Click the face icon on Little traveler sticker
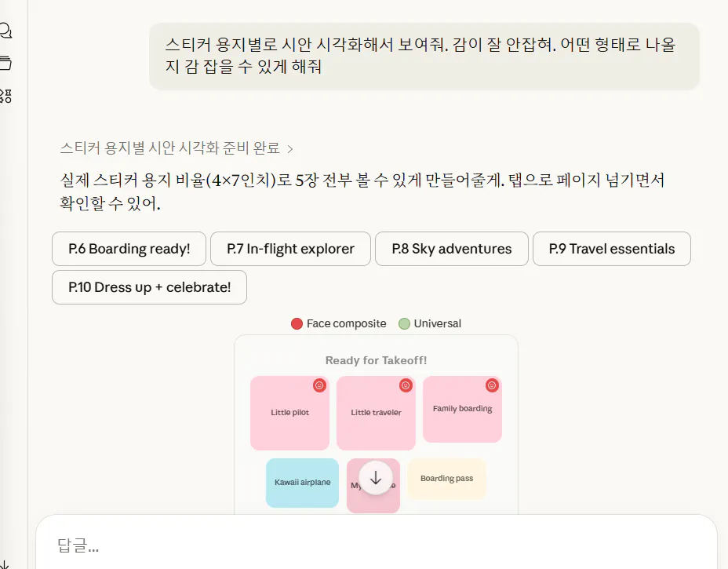 (406, 385)
